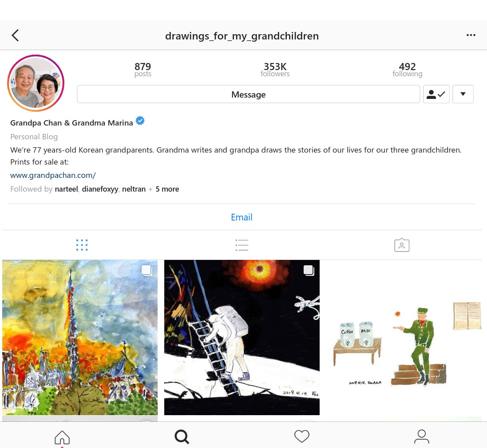Screen dimensions: 487x448
Task: Open the astronaut ladder drawing post
Action: [242, 338]
